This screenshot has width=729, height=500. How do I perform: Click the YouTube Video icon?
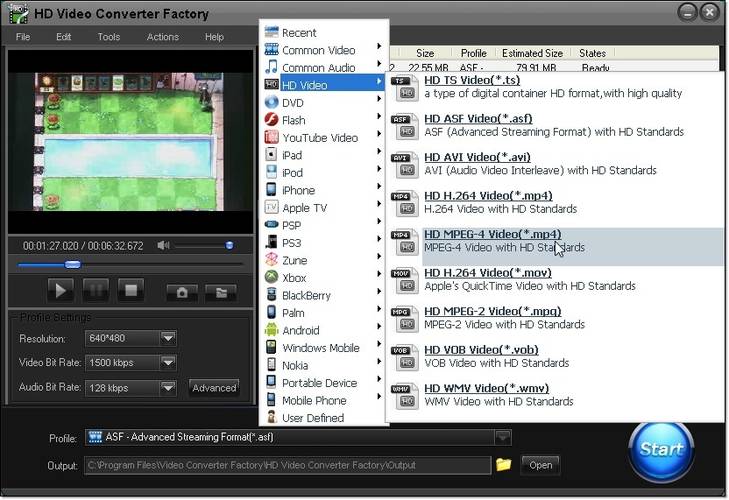[272, 137]
